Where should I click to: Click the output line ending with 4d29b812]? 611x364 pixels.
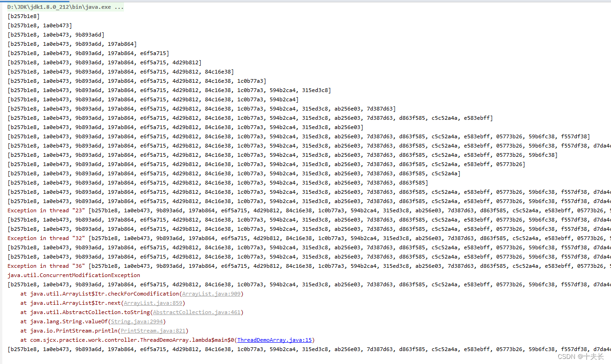105,62
